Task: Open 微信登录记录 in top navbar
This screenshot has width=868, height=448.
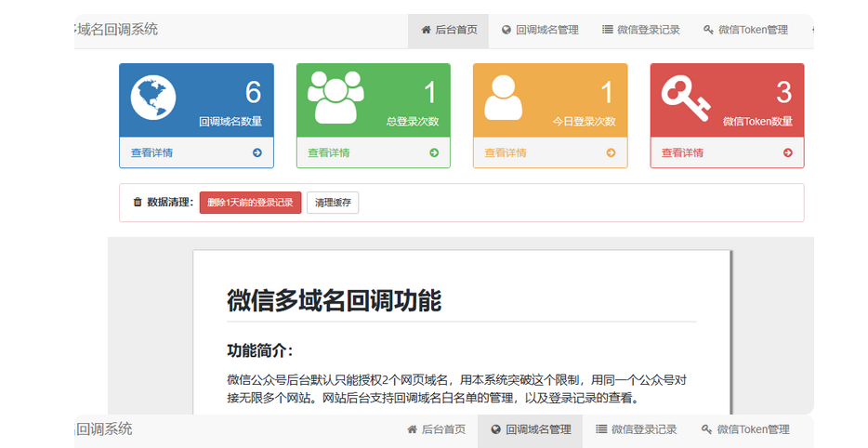Action: click(641, 31)
